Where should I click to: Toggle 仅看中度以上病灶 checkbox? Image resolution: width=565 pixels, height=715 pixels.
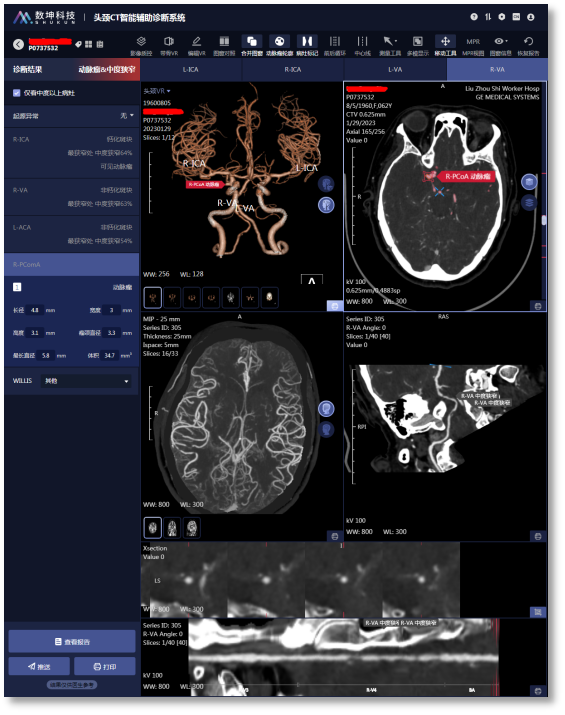[x=17, y=93]
